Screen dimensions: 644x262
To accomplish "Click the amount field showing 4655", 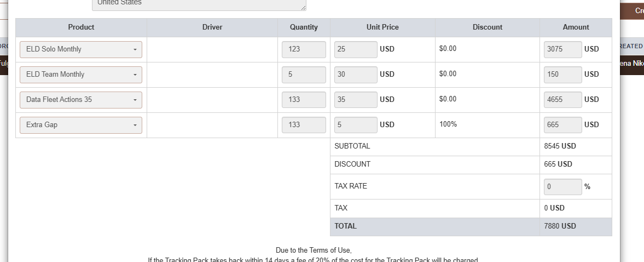I will pyautogui.click(x=562, y=100).
